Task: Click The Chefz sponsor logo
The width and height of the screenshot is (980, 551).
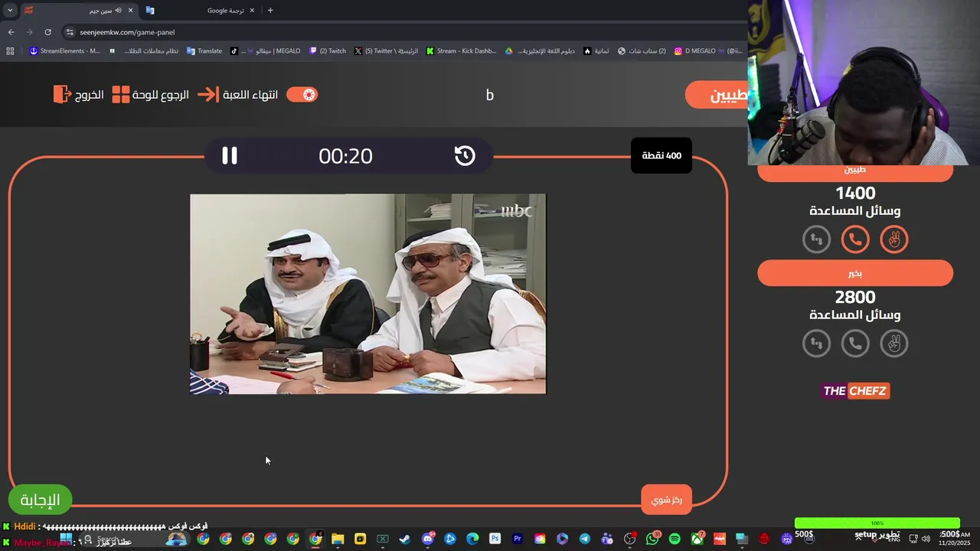Action: [x=855, y=391]
